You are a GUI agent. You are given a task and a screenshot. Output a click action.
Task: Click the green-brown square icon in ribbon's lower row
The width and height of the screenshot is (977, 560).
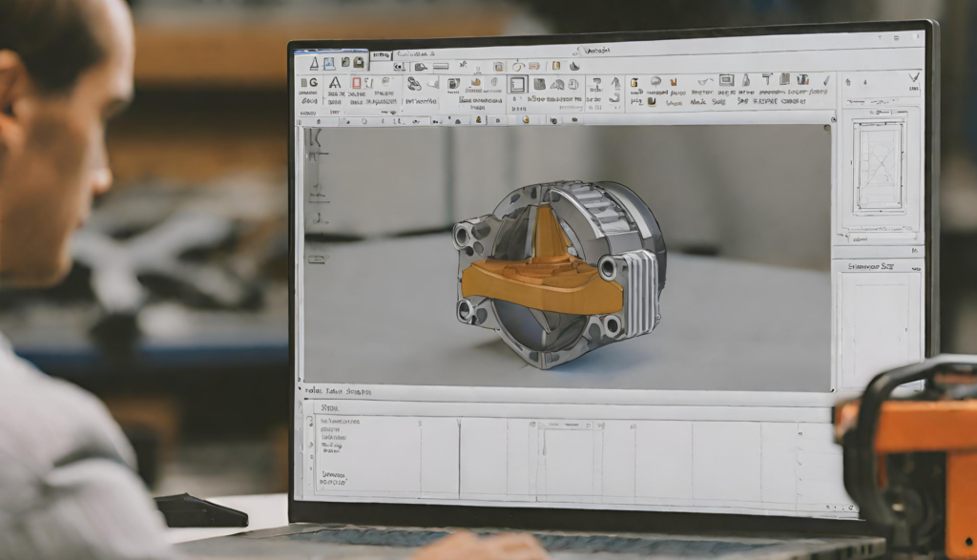pyautogui.click(x=652, y=101)
